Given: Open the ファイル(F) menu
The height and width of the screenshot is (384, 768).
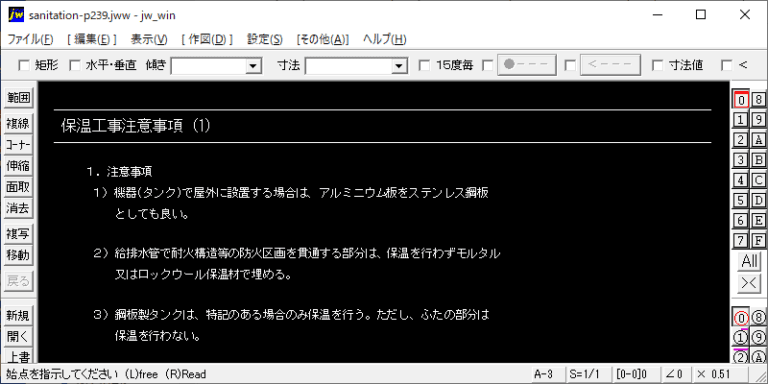Looking at the screenshot, I should [30, 39].
